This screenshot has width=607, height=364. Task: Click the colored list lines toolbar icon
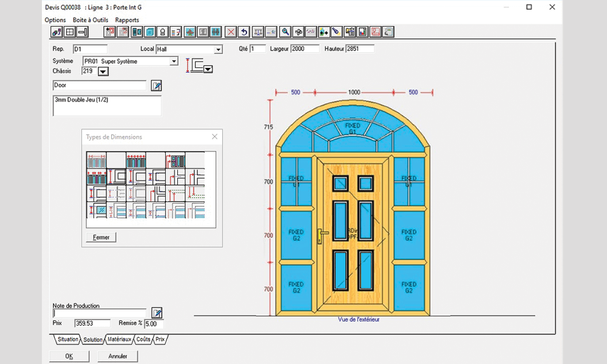176,32
